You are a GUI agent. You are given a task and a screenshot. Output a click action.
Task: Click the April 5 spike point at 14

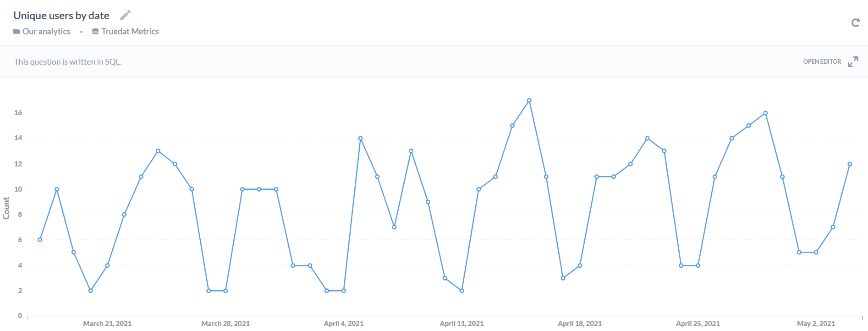pos(361,138)
